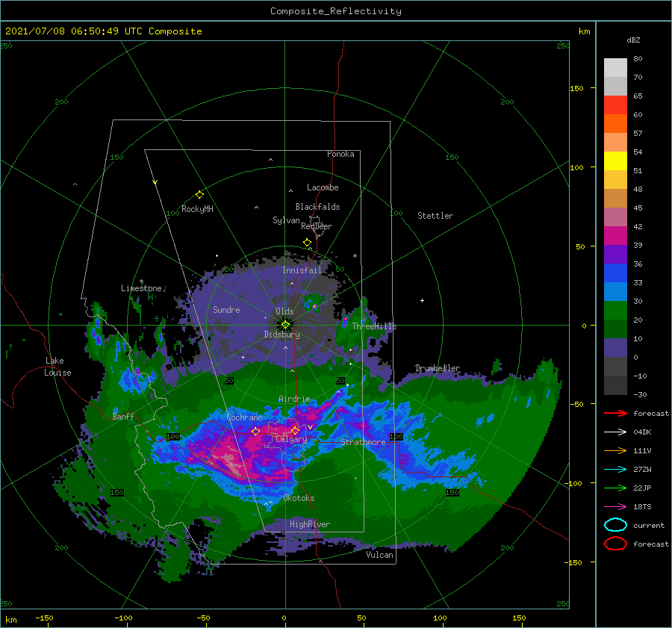Click the Innisfail label
Viewport: 672px width, 628px height.
point(302,270)
